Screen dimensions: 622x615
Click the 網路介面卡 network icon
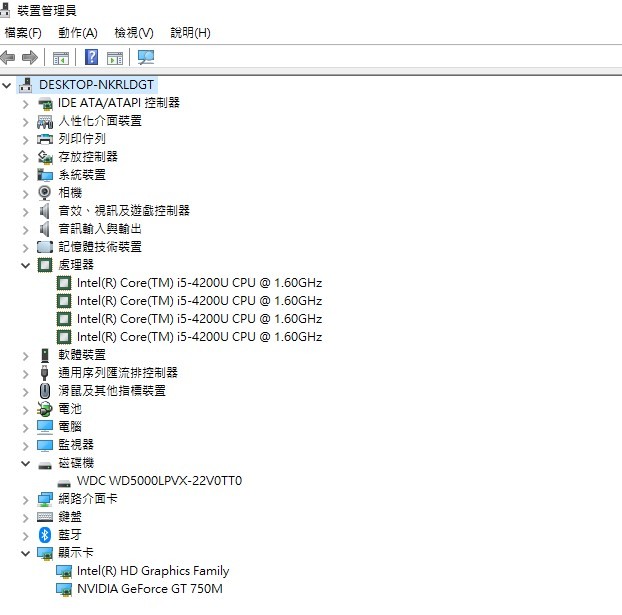point(45,499)
